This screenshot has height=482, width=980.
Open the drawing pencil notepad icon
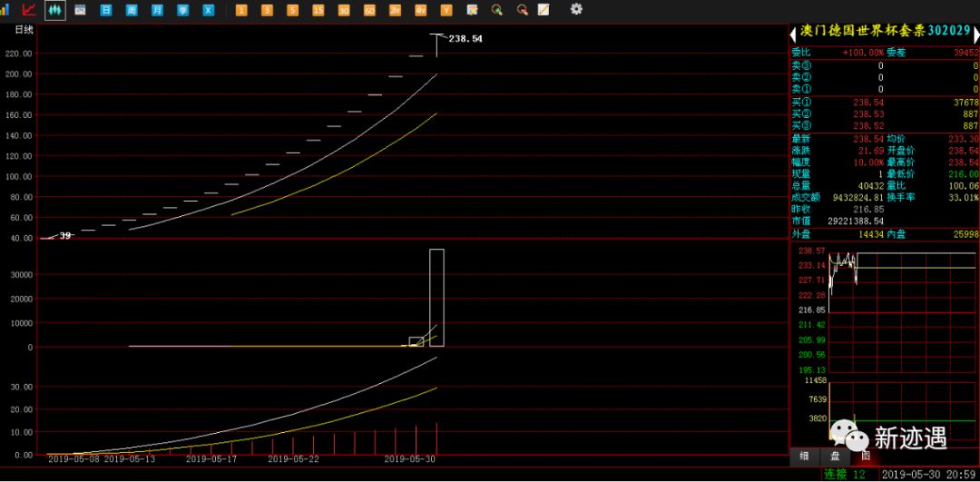[x=544, y=10]
